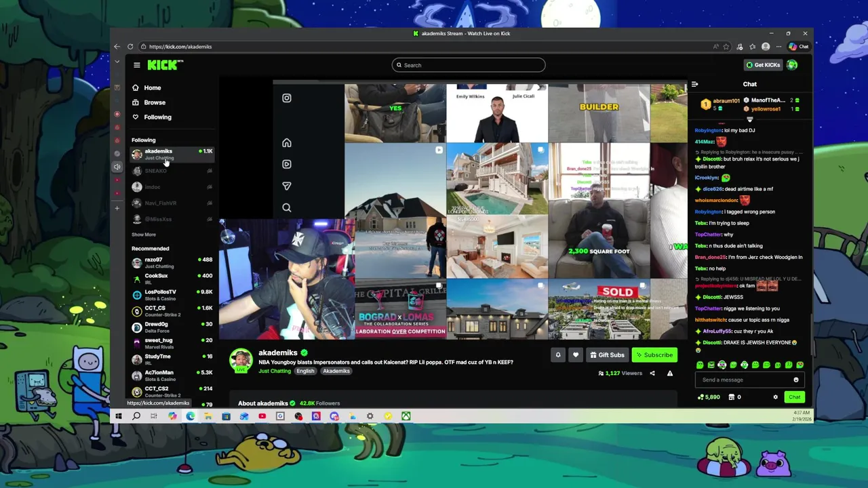
Task: Click the 5,890 KICKs balance
Action: coord(709,397)
